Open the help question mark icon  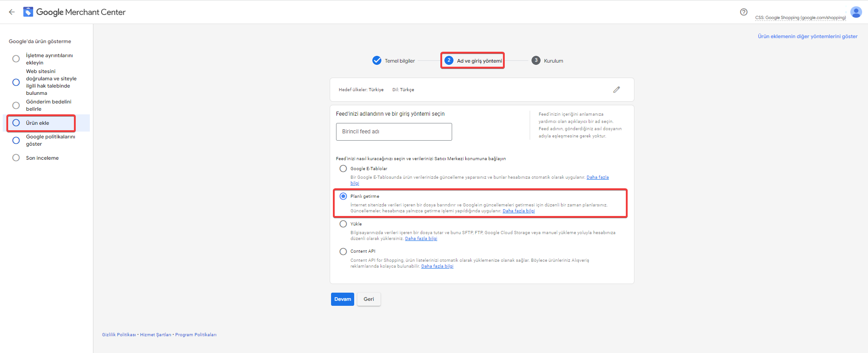click(x=744, y=12)
